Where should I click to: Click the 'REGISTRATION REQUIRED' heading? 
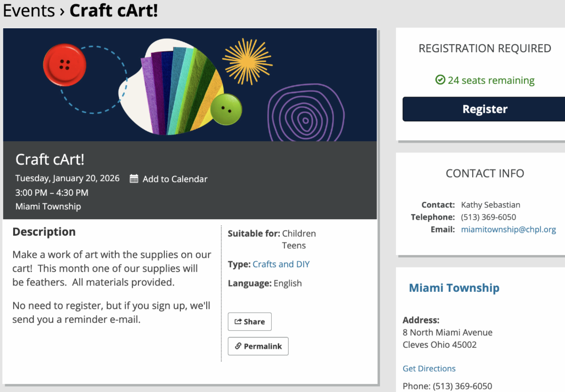click(484, 48)
